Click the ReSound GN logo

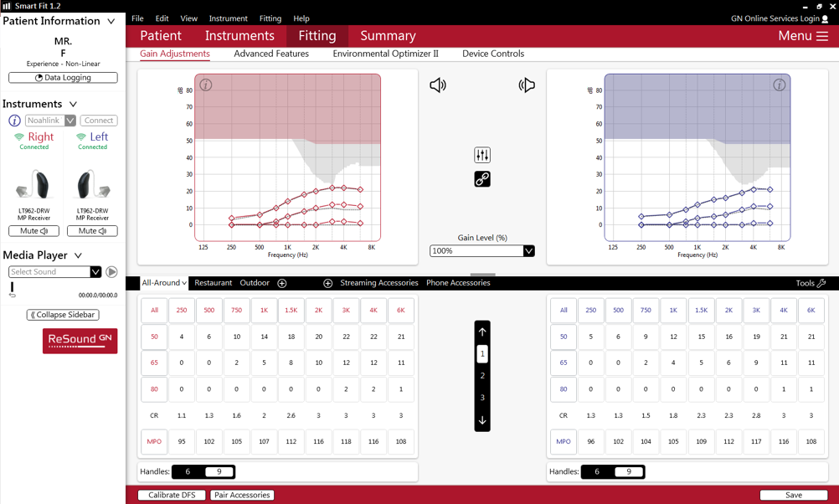coord(80,340)
